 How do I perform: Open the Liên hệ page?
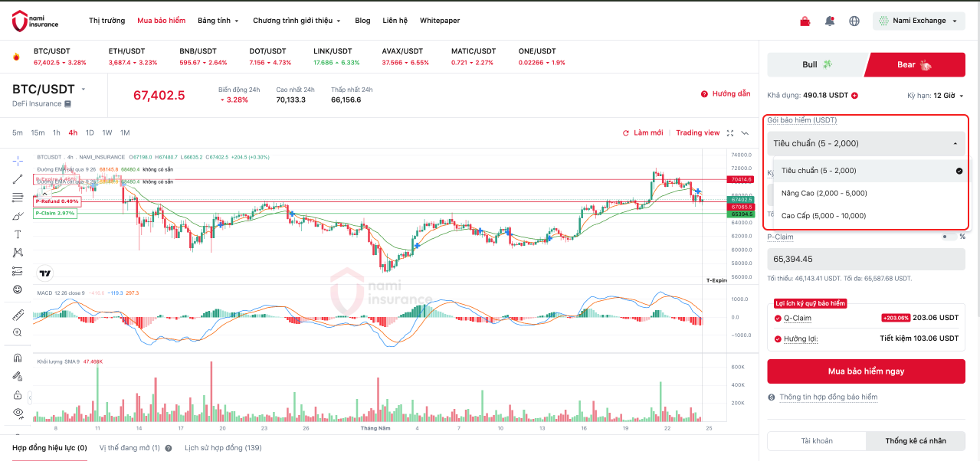click(395, 21)
